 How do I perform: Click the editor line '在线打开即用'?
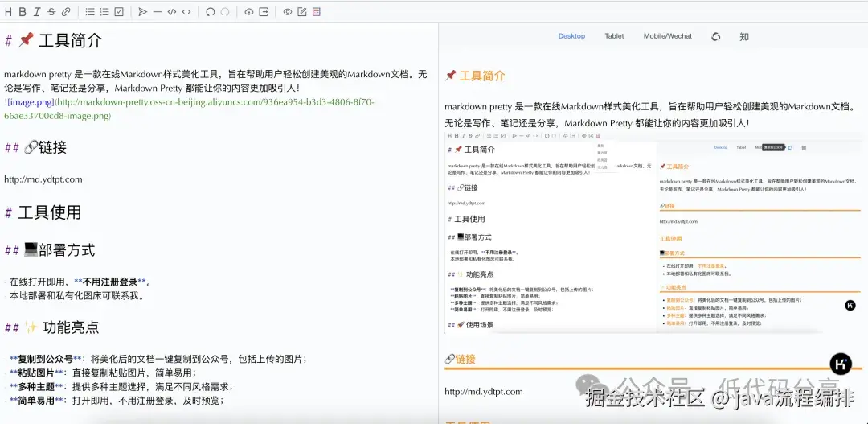click(78, 282)
